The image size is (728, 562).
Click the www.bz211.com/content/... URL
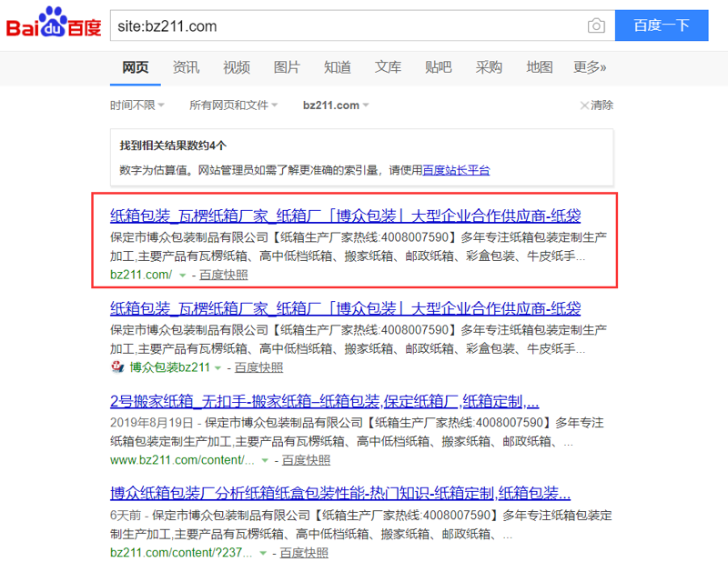tap(183, 460)
